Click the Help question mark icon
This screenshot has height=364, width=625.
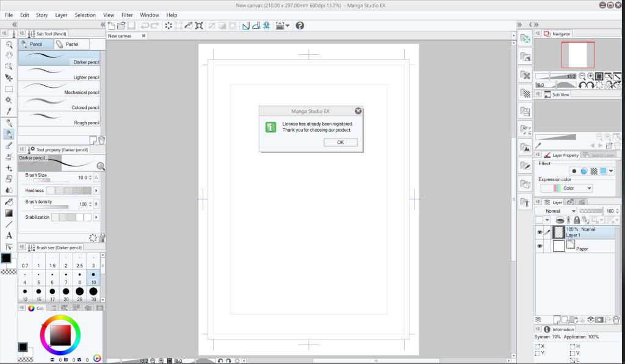pyautogui.click(x=300, y=26)
